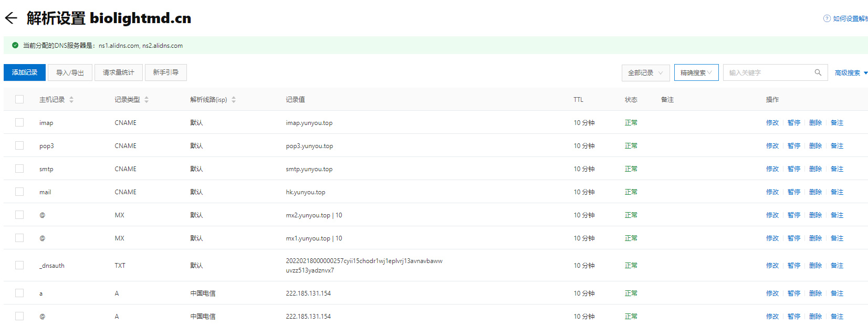Expand the 精确搜索 dropdown
The image size is (868, 325).
[x=696, y=72]
